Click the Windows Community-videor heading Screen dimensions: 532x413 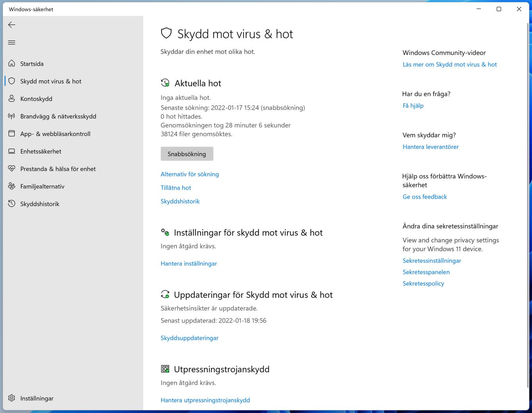[x=444, y=53]
